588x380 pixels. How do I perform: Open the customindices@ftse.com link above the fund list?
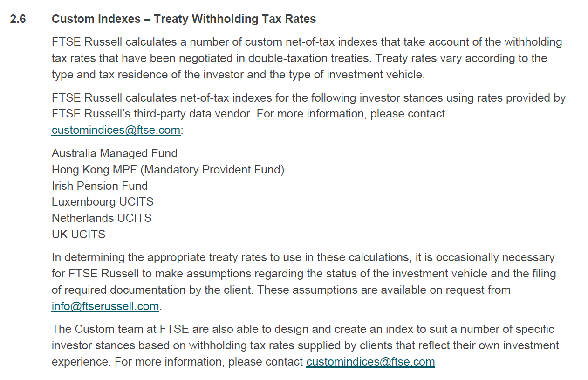click(x=116, y=130)
